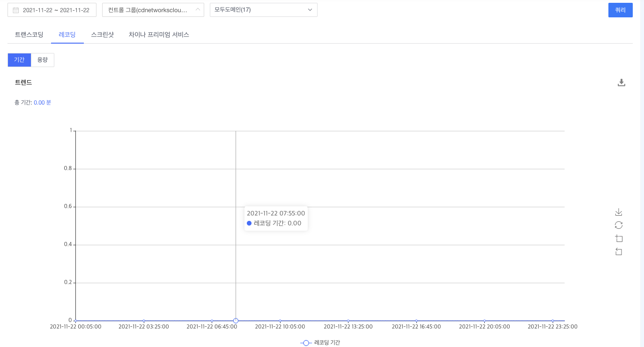
Task: Click the calendar icon in the date field
Action: [x=16, y=10]
